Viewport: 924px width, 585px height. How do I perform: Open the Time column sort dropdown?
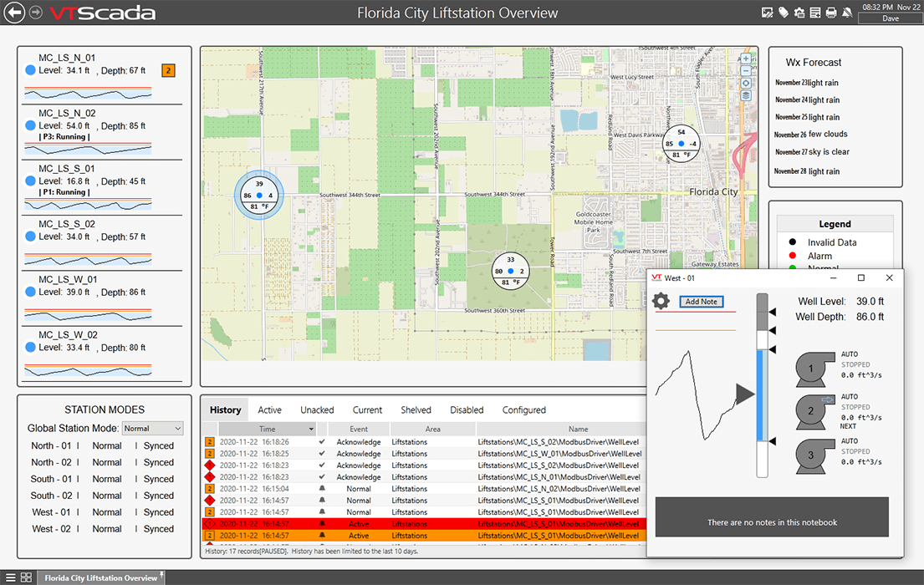click(x=311, y=429)
